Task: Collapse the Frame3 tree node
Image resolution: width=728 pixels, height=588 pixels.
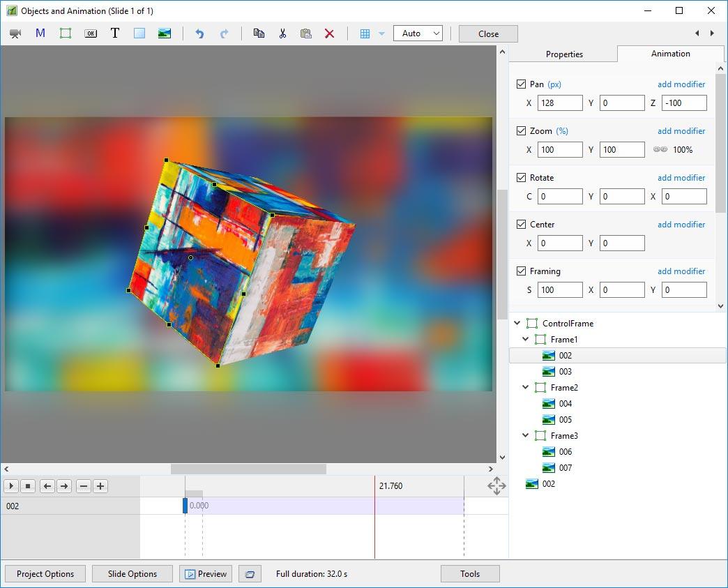Action: 526,436
